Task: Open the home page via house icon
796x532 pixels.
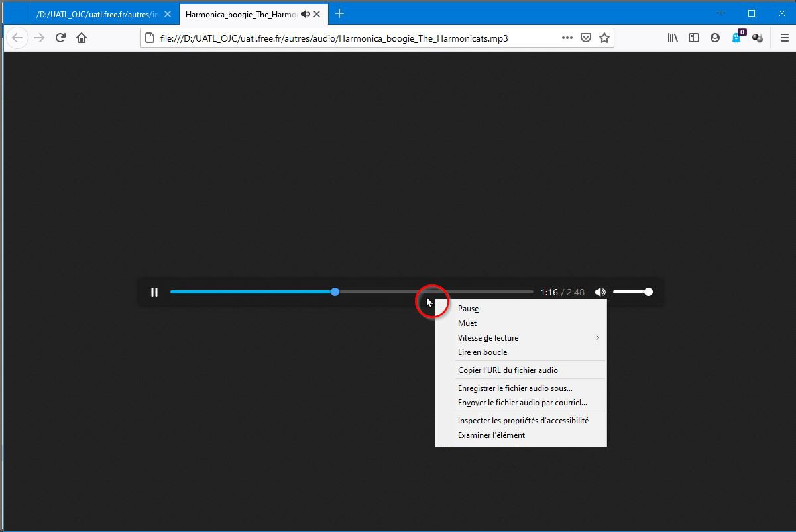Action: [x=82, y=38]
